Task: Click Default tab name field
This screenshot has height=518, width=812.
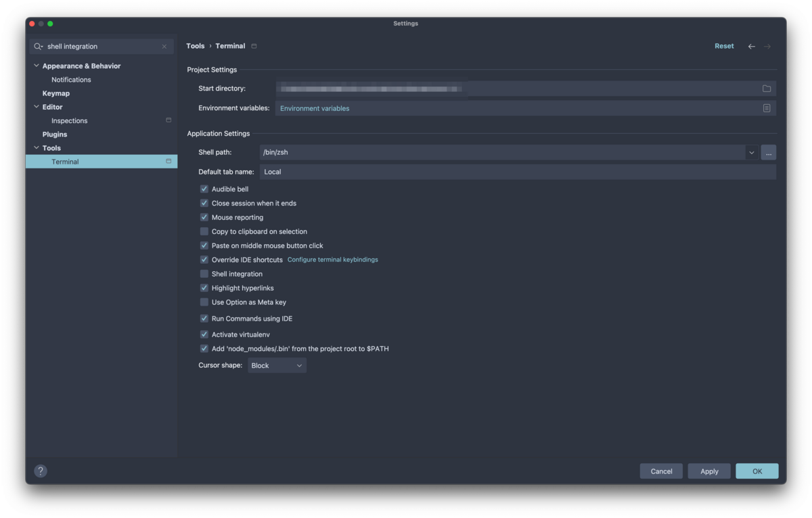Action: coord(518,172)
